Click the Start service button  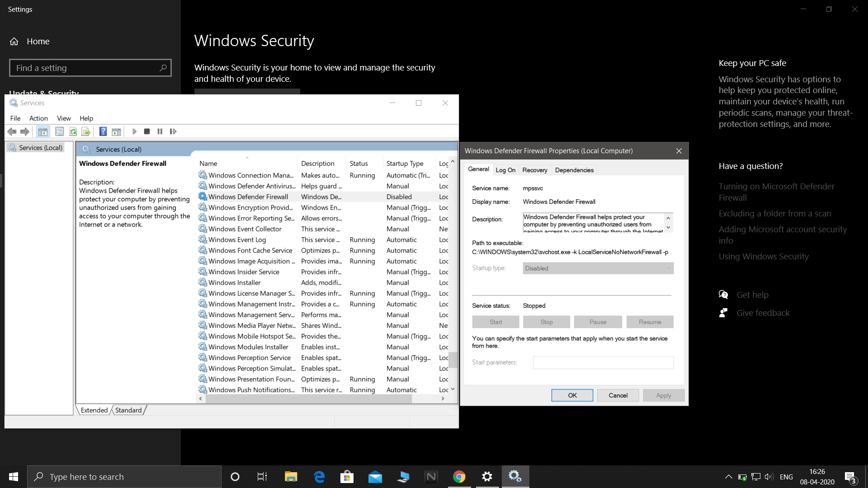click(x=495, y=322)
